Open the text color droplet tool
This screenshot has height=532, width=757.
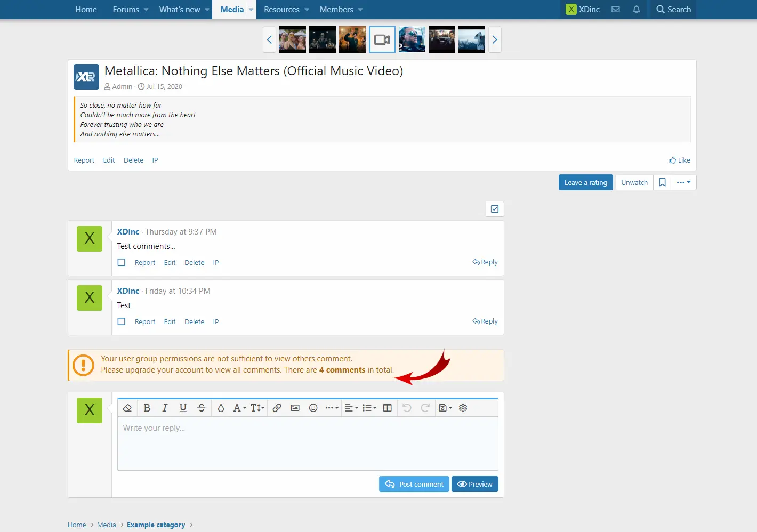pyautogui.click(x=221, y=408)
